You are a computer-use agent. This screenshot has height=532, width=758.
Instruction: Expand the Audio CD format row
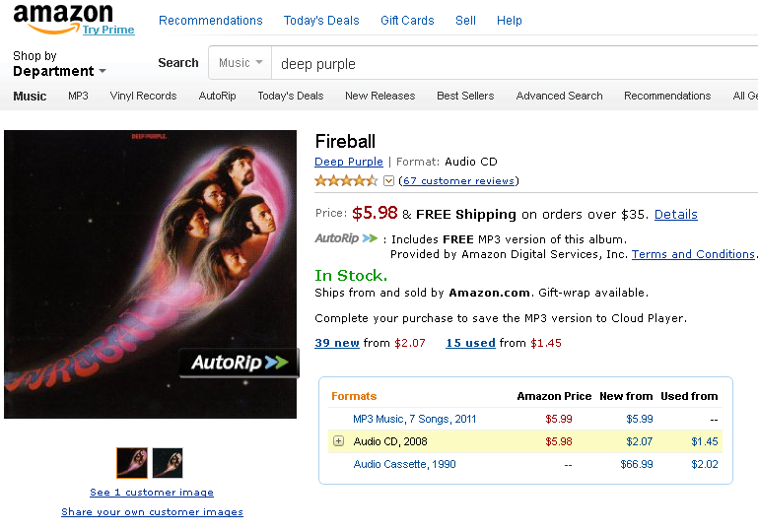(339, 441)
